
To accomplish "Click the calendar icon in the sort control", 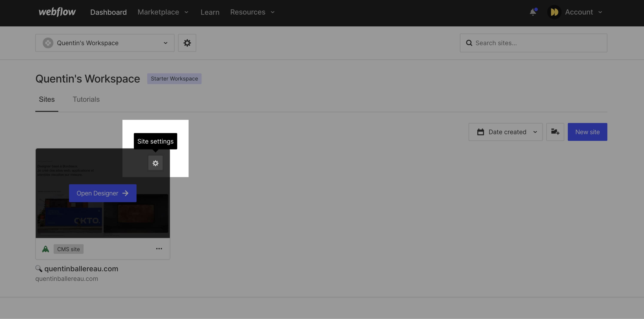I will point(480,132).
